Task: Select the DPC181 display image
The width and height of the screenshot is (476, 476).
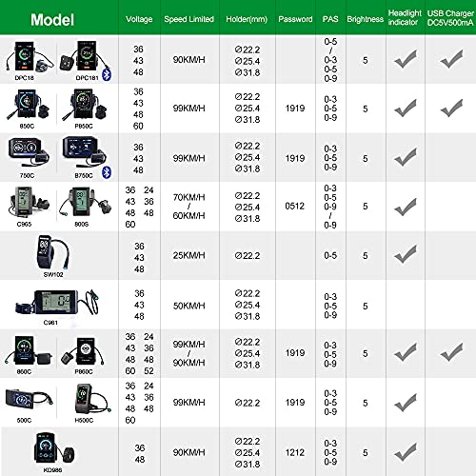Action: (x=84, y=56)
